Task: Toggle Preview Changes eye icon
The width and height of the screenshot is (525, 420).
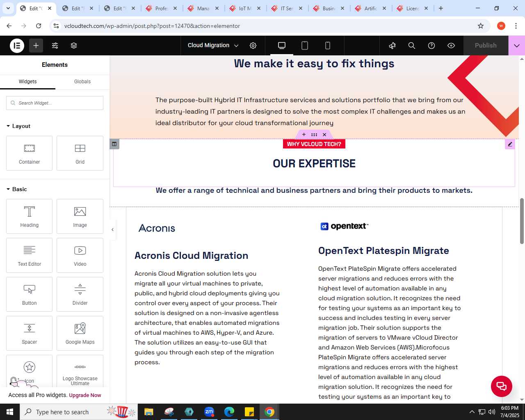Action: (x=451, y=46)
